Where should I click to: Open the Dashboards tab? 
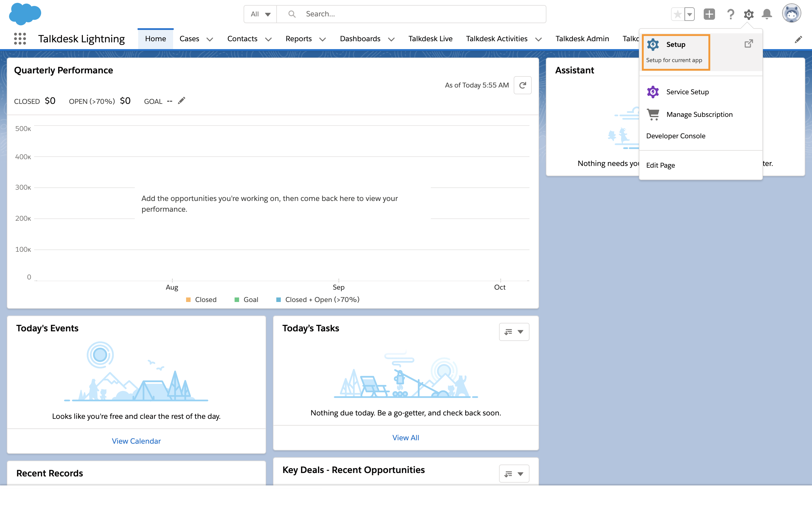(360, 39)
